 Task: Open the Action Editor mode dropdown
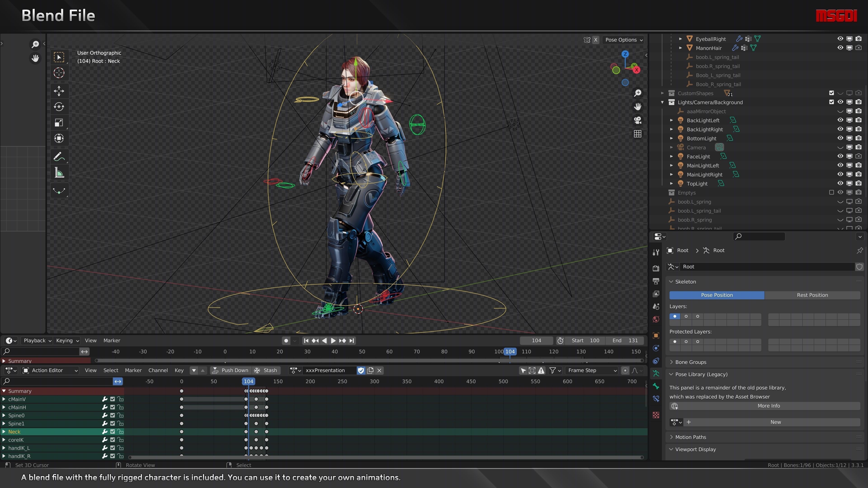(50, 371)
